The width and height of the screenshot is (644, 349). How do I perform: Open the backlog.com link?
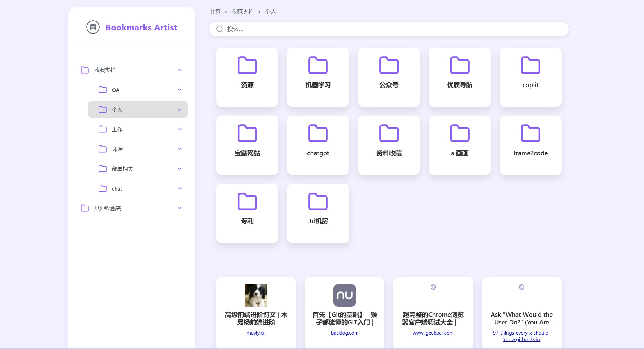point(344,333)
